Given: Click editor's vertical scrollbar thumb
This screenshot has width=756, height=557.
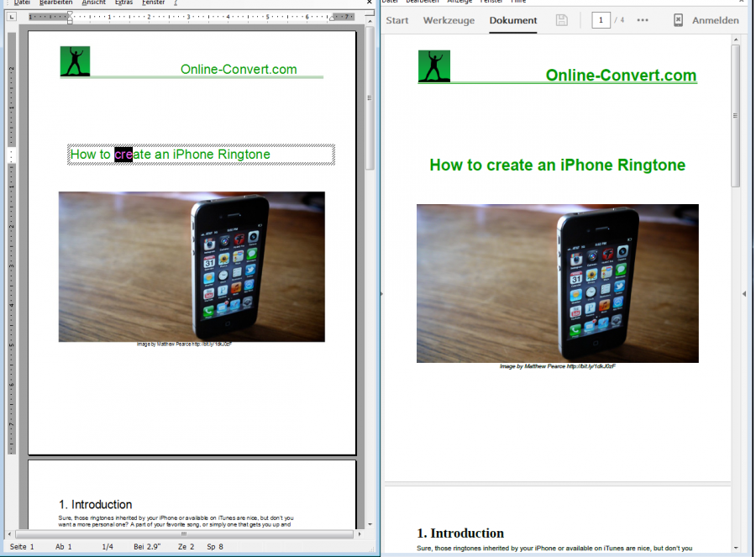Looking at the screenshot, I should (370, 98).
